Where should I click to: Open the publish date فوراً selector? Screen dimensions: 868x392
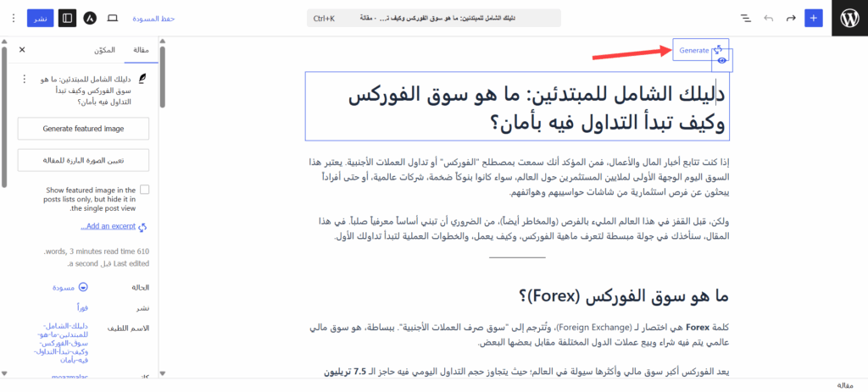(77, 309)
